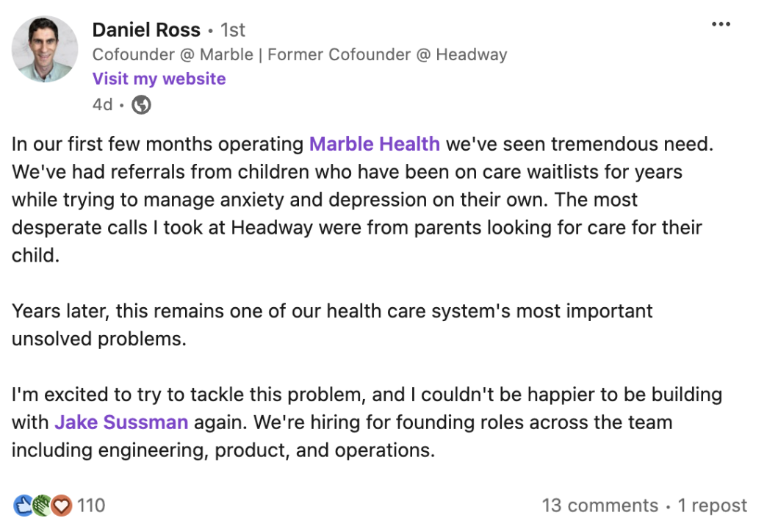
Task: Open the 13 comments section
Action: (599, 506)
